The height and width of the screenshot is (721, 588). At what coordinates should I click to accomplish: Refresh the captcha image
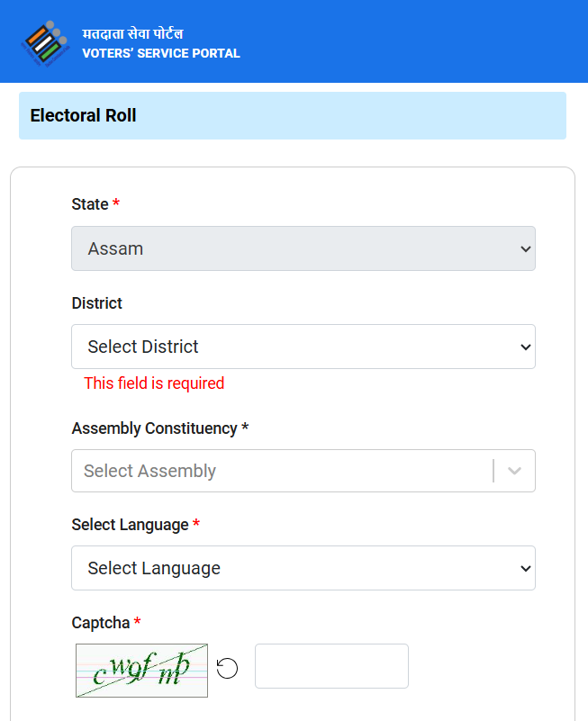(227, 668)
